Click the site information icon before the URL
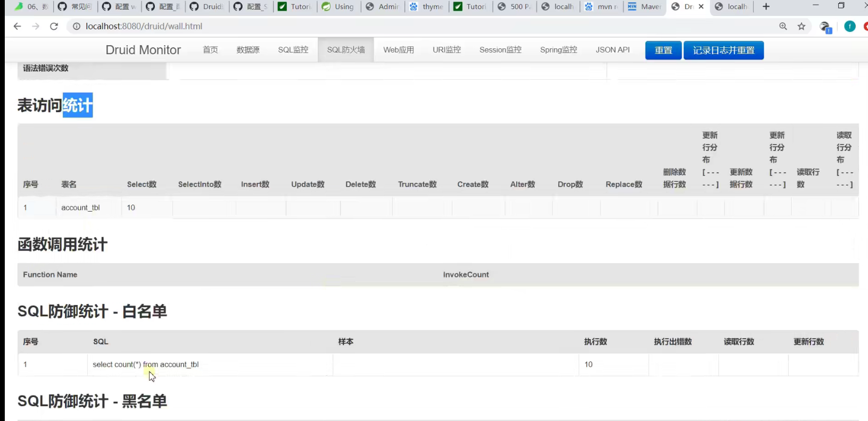Screen dimensions: 868x421 77,26
